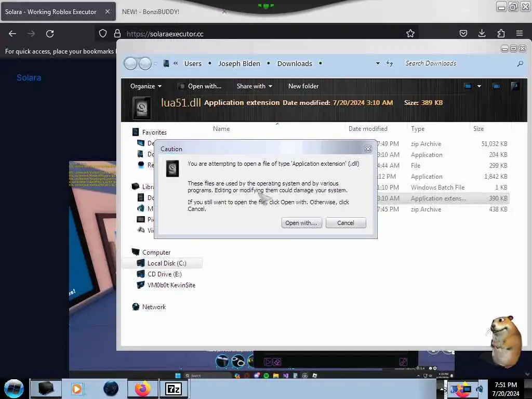532x399 pixels.
Task: Select the 204 KB Application row
Action: pos(443,155)
